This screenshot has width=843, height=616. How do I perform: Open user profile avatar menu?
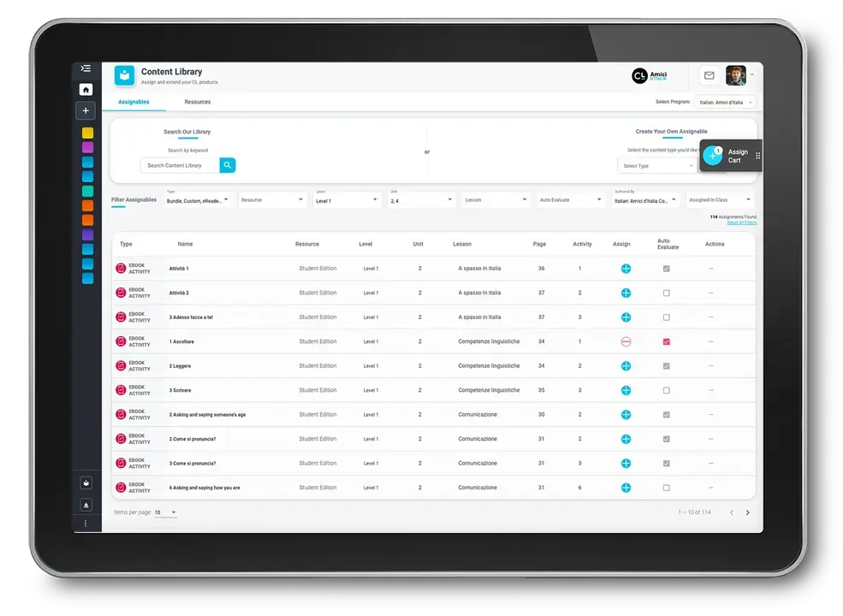click(x=735, y=75)
